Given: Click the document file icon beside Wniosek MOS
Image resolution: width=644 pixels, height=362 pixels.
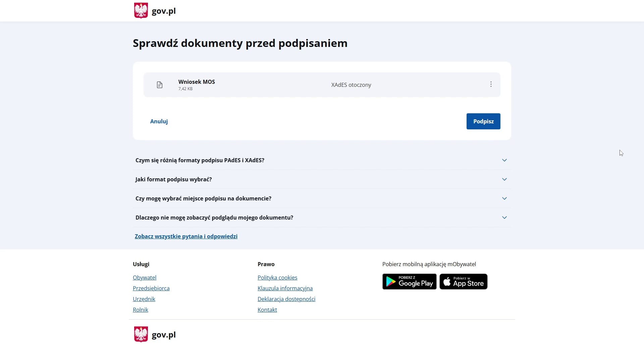Looking at the screenshot, I should coord(160,85).
